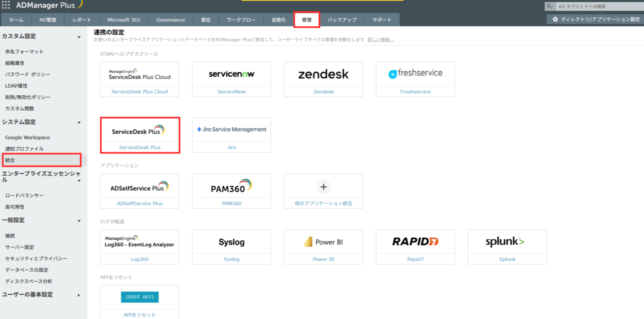This screenshot has height=319, width=644.
Task: Click the Zendesk integration logo
Action: click(x=323, y=74)
